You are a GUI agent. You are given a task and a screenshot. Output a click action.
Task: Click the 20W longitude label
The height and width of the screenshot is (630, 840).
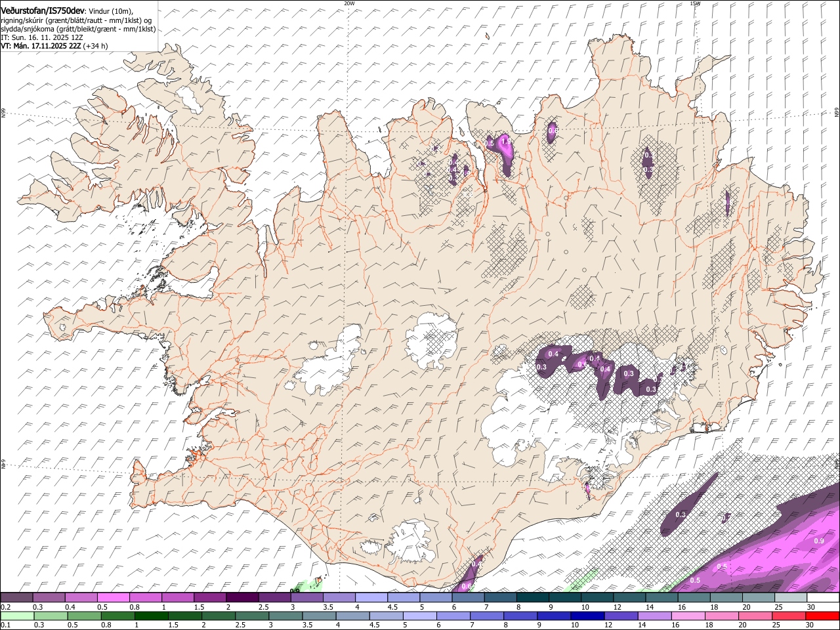(349, 3)
